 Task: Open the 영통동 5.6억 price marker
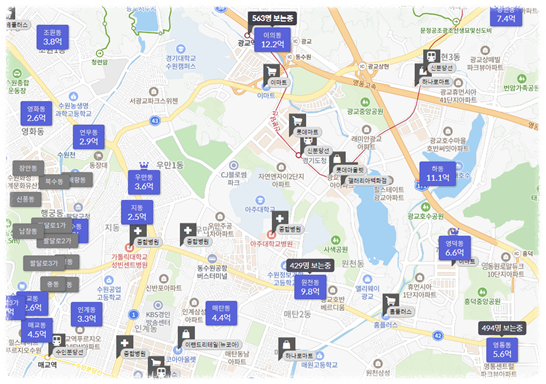tap(502, 350)
